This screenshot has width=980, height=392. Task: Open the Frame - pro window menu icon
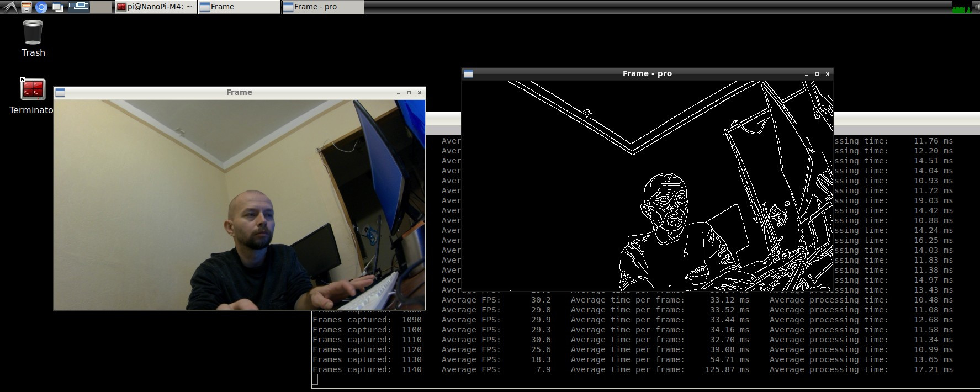click(x=468, y=74)
